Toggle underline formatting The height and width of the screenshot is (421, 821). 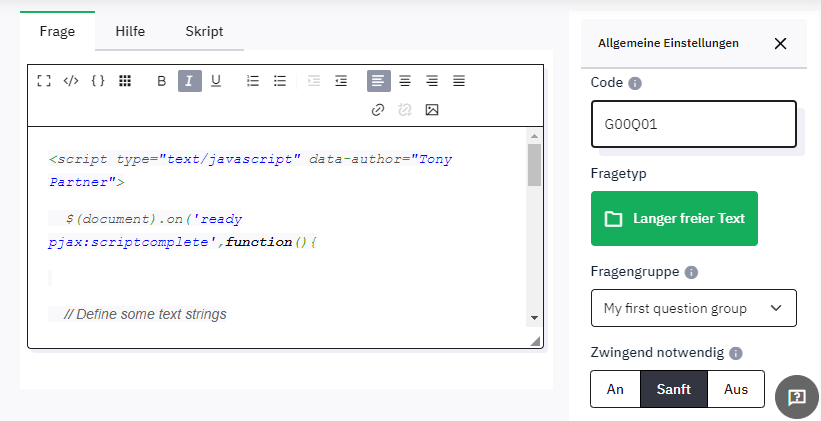tap(216, 81)
